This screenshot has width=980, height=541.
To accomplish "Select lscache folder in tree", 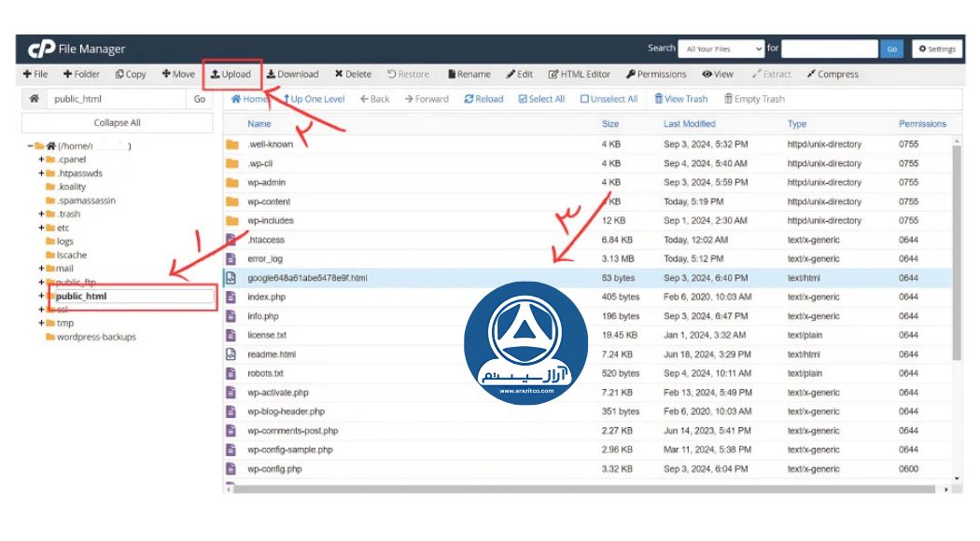I will (72, 255).
